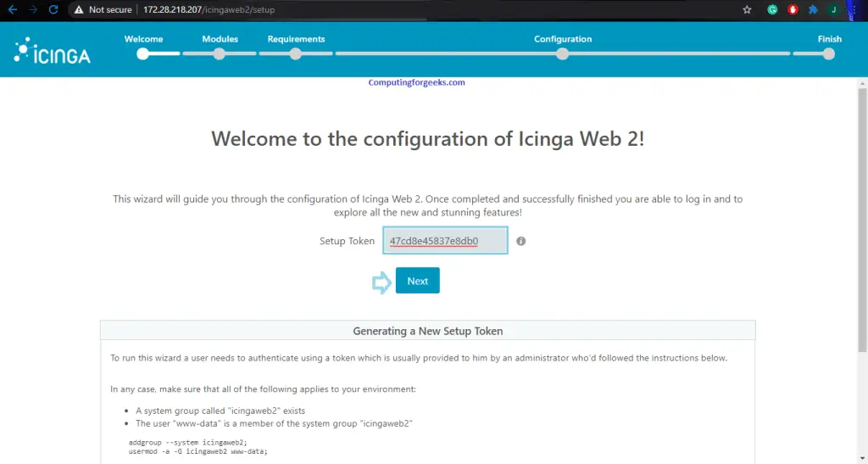Select the Modules wizard step
Screen dimensions: 868x464
[x=220, y=39]
